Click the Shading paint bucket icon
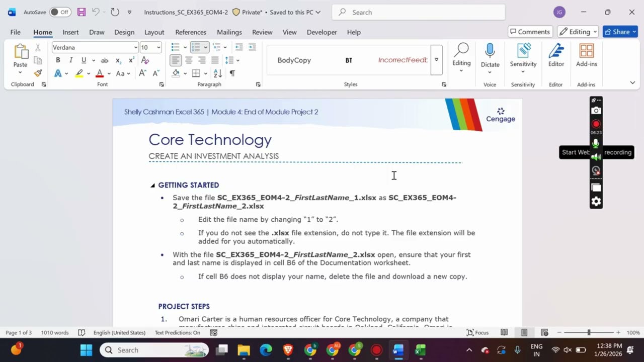 click(176, 73)
